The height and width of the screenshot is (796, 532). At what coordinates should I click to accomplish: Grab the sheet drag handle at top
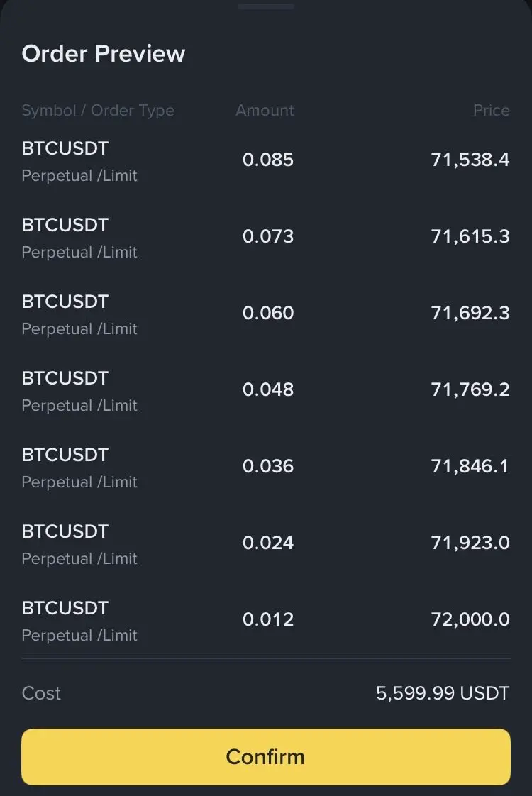266,6
